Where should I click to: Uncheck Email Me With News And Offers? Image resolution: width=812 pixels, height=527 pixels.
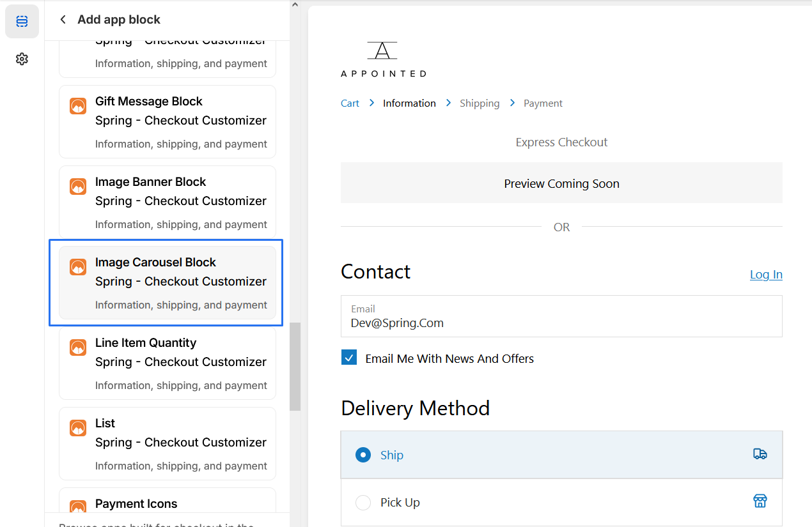349,358
